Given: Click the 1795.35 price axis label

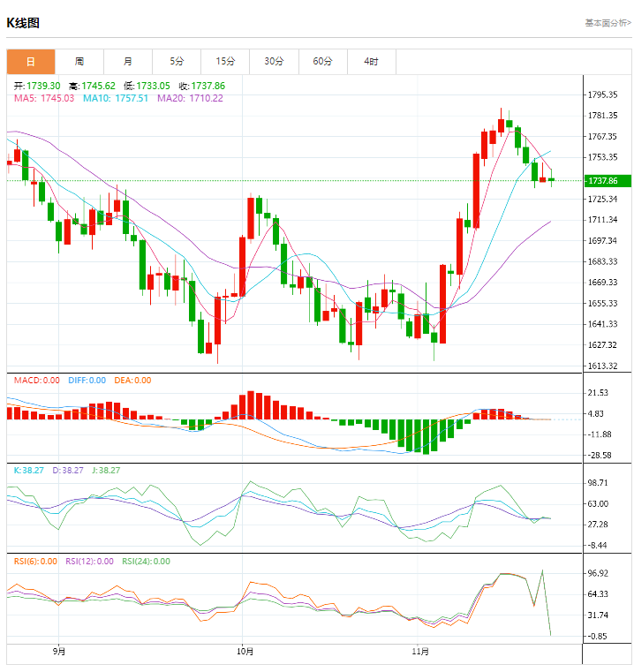Looking at the screenshot, I should click(x=603, y=94).
